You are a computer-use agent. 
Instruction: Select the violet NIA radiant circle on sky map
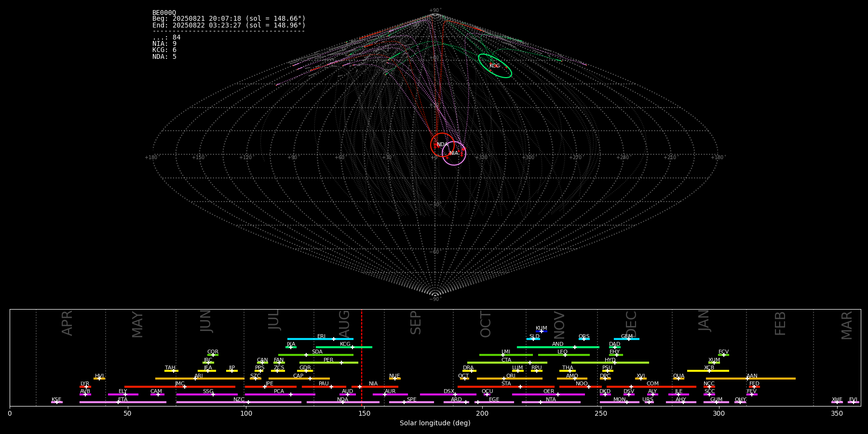click(x=454, y=153)
